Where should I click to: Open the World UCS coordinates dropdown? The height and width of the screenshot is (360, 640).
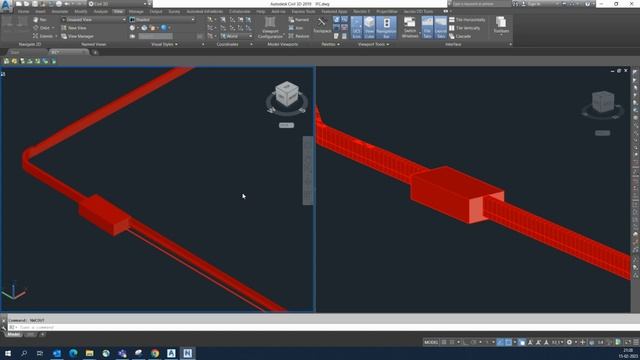pyautogui.click(x=237, y=36)
